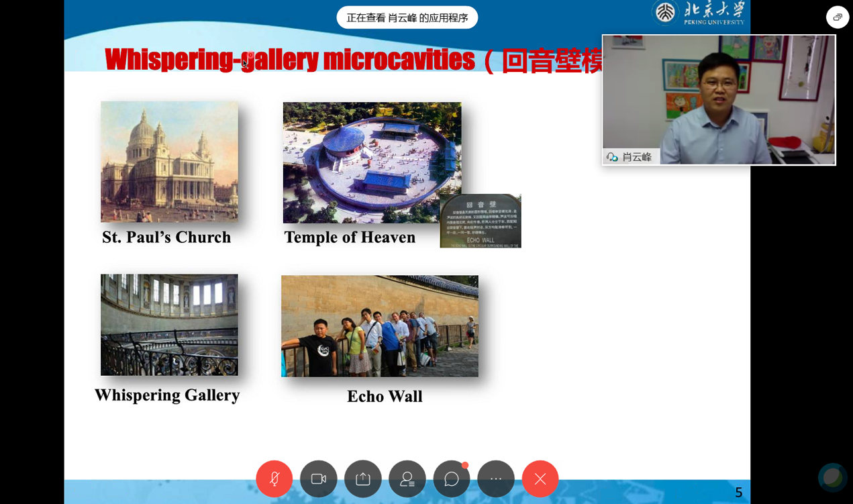Screen dimensions: 853x504
Task: Click the St. Paul's Church painting
Action: pos(169,161)
